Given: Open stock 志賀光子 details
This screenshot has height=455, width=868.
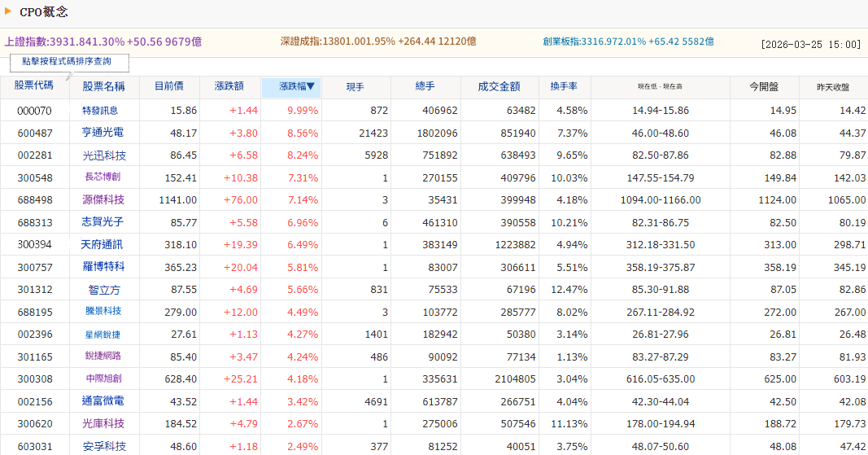Looking at the screenshot, I should point(103,221).
